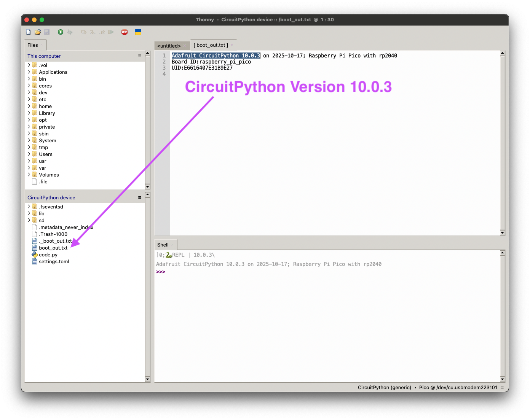The image size is (530, 420).
Task: Click line number 4 in the editor gutter
Action: click(x=164, y=74)
